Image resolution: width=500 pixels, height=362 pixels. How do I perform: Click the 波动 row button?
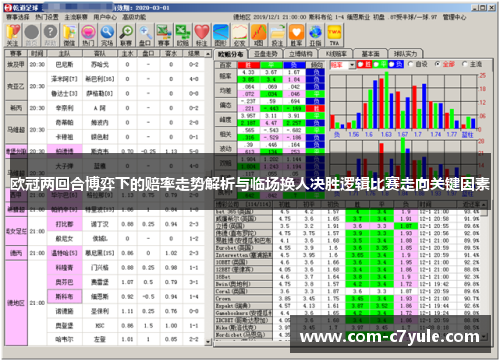click(225, 149)
